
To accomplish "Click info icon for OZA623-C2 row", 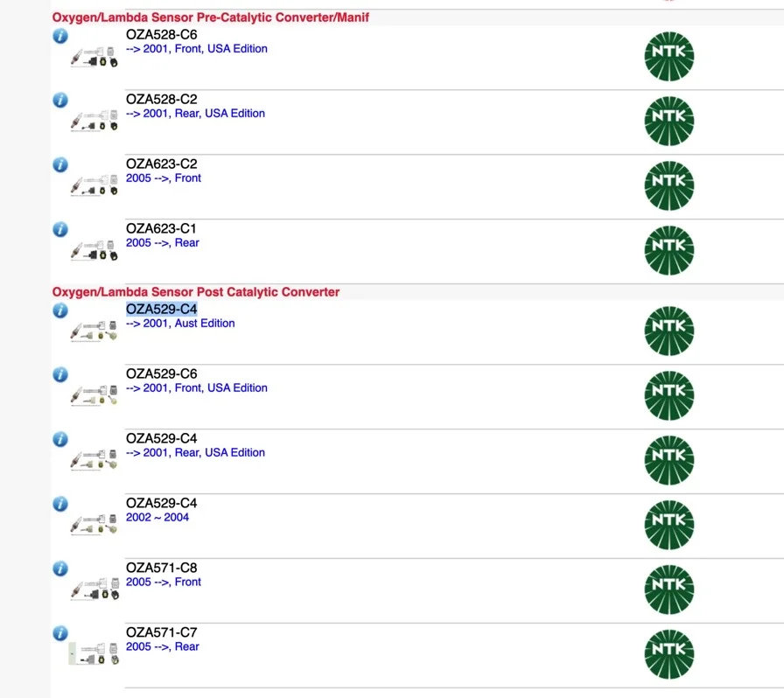I will pyautogui.click(x=60, y=164).
